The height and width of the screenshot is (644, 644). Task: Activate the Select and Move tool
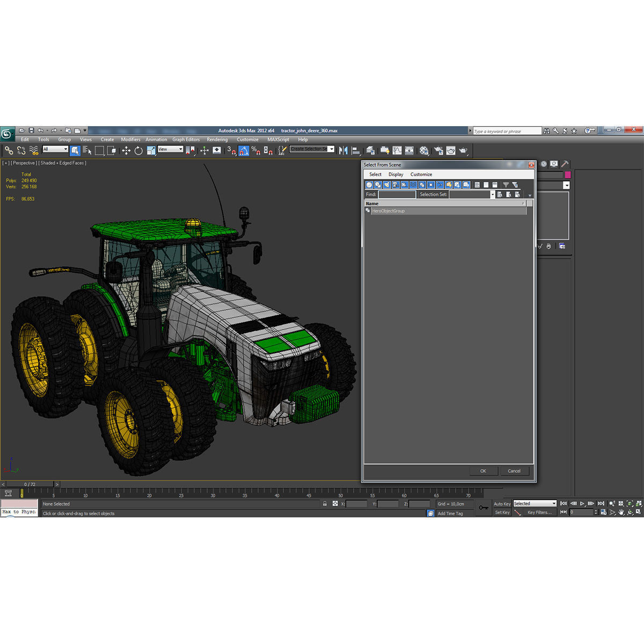[x=126, y=151]
